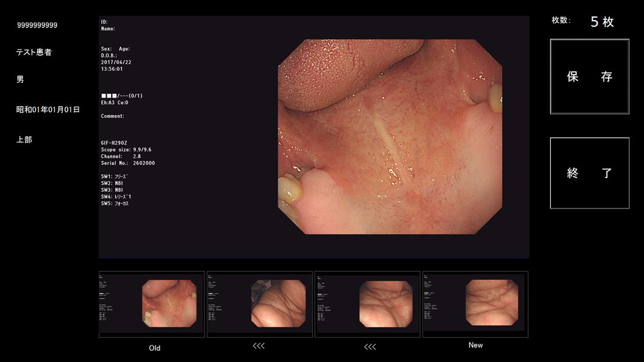
Task: Open the second thumbnail from the left
Action: click(x=260, y=304)
